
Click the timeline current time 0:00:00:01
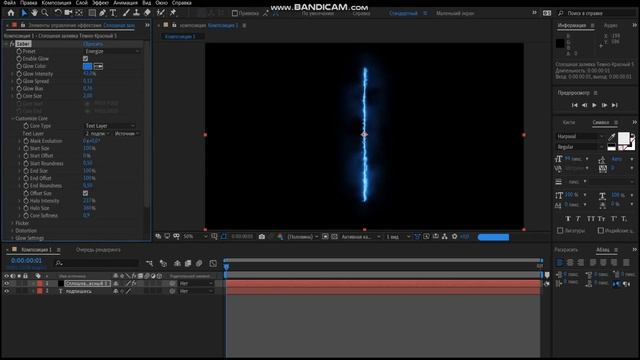pos(26,260)
